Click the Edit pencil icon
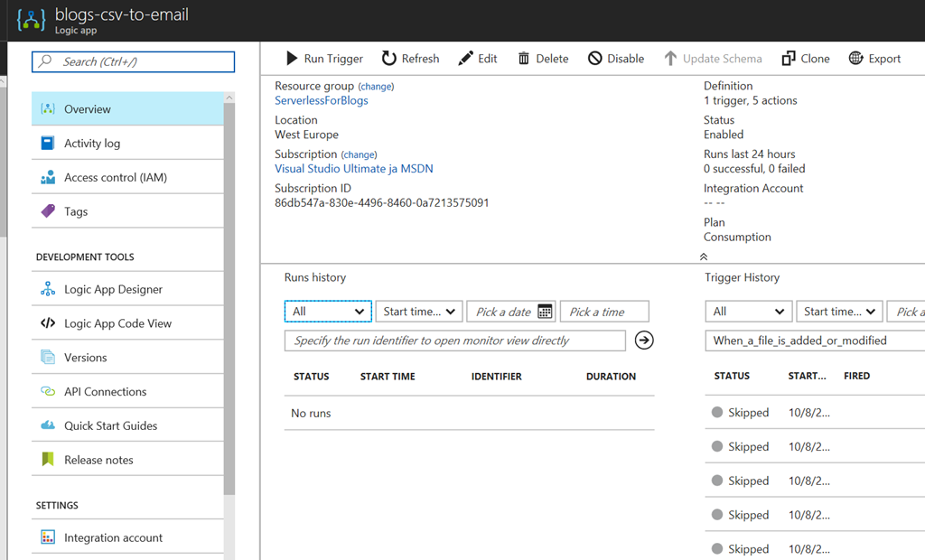 tap(465, 59)
